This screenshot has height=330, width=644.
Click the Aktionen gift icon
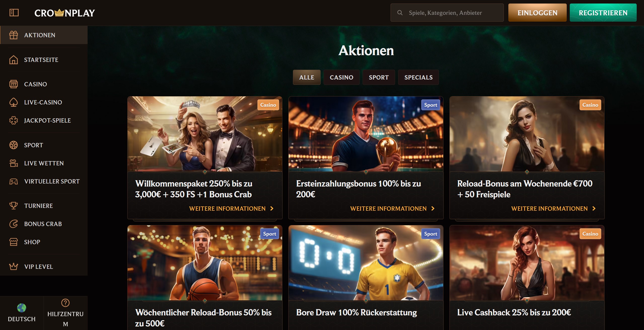[x=14, y=35]
